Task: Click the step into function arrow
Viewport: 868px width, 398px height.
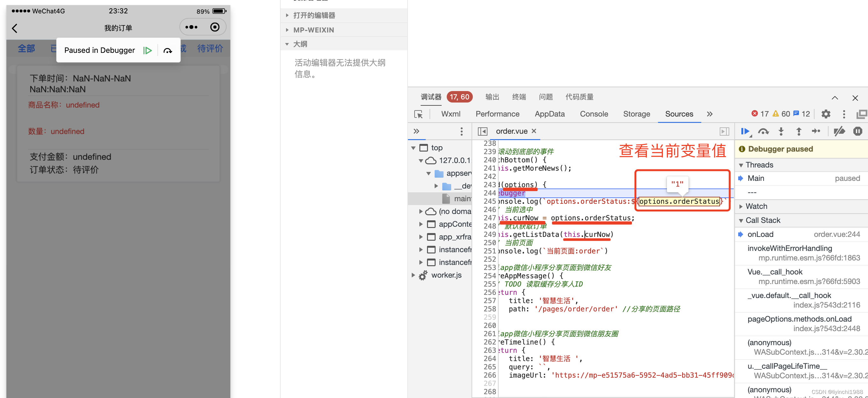Action: [781, 131]
